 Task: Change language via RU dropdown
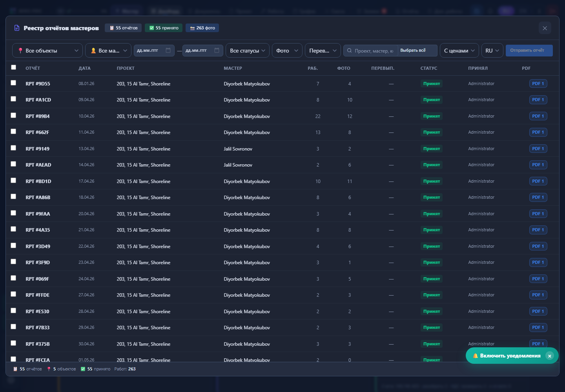pyautogui.click(x=492, y=51)
